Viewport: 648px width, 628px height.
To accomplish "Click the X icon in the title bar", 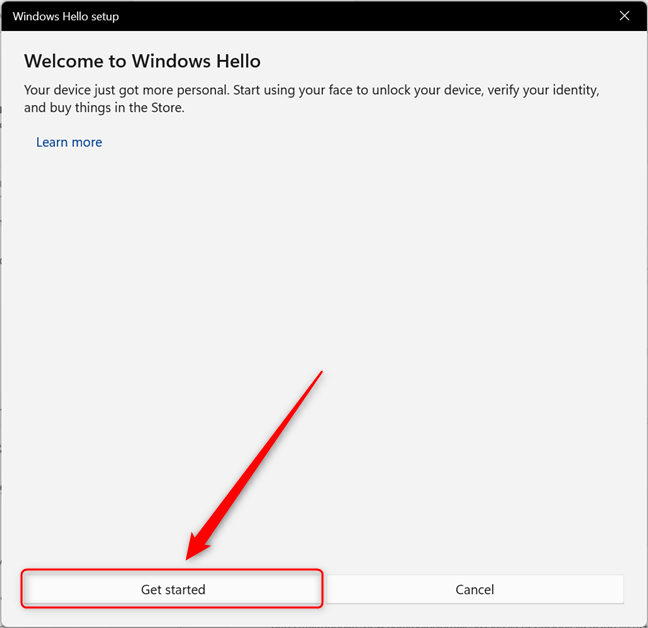I will click(x=624, y=16).
